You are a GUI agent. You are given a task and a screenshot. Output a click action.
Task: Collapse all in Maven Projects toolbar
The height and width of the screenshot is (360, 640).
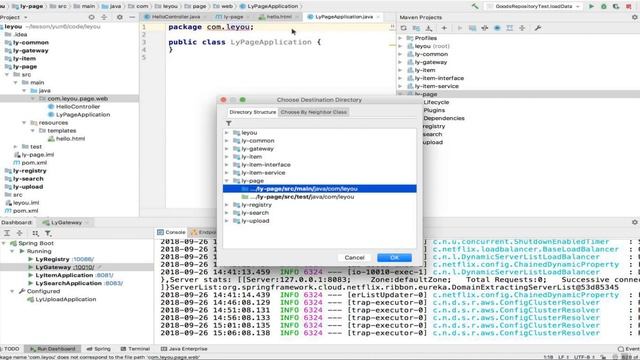[x=522, y=28]
